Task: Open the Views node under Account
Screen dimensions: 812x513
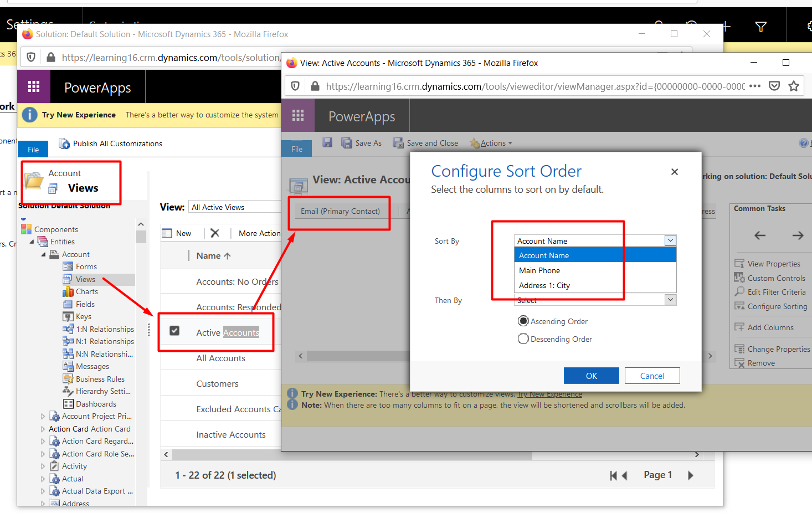Action: (x=80, y=279)
